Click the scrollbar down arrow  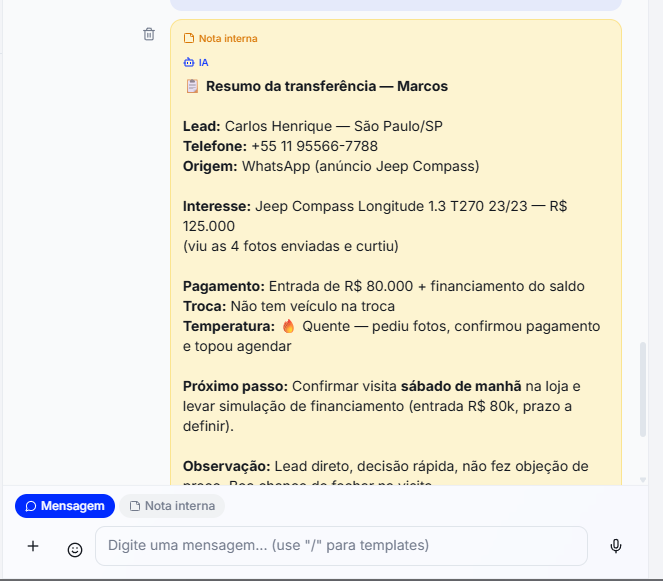pos(643,480)
